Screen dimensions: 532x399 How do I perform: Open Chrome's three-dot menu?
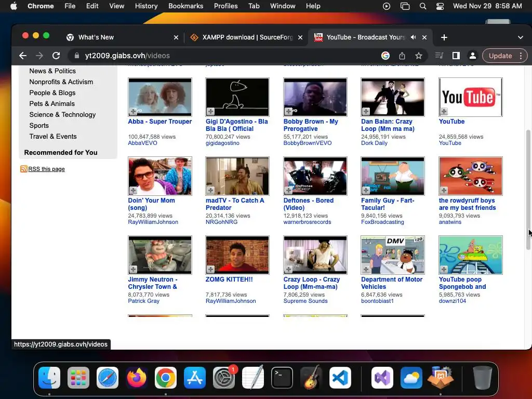coord(521,56)
